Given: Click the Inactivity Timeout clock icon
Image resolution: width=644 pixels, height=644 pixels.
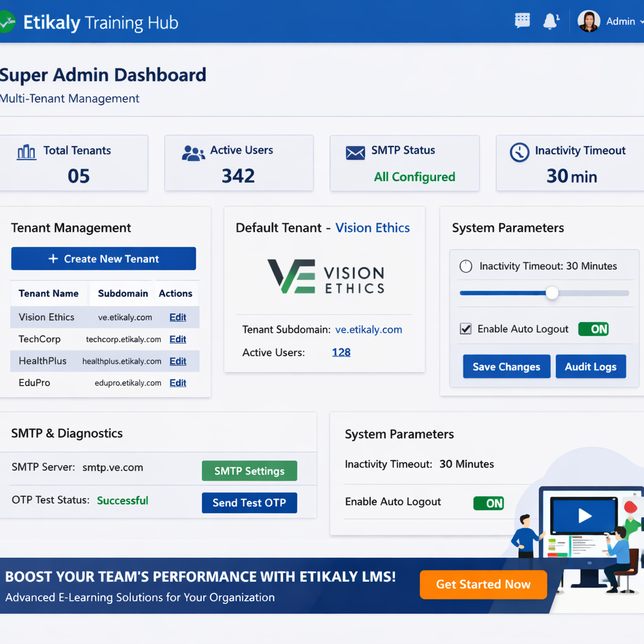Looking at the screenshot, I should pos(519,152).
